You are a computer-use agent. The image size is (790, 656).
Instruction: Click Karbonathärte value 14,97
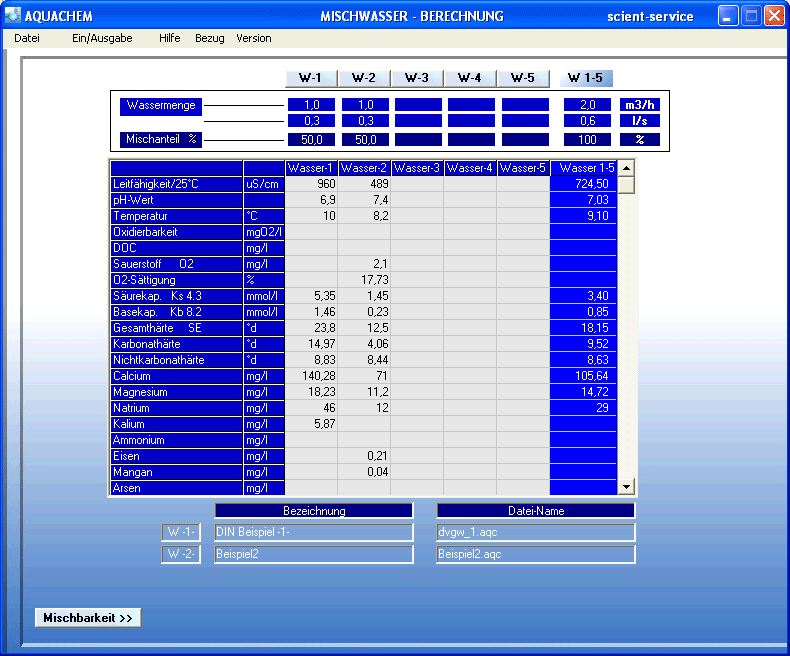coord(311,344)
